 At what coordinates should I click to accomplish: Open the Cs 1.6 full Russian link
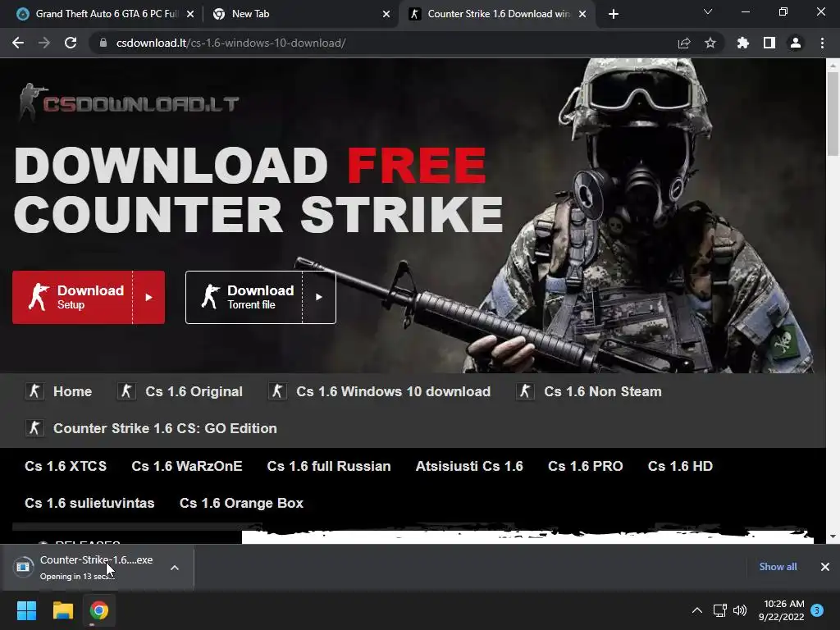click(329, 466)
